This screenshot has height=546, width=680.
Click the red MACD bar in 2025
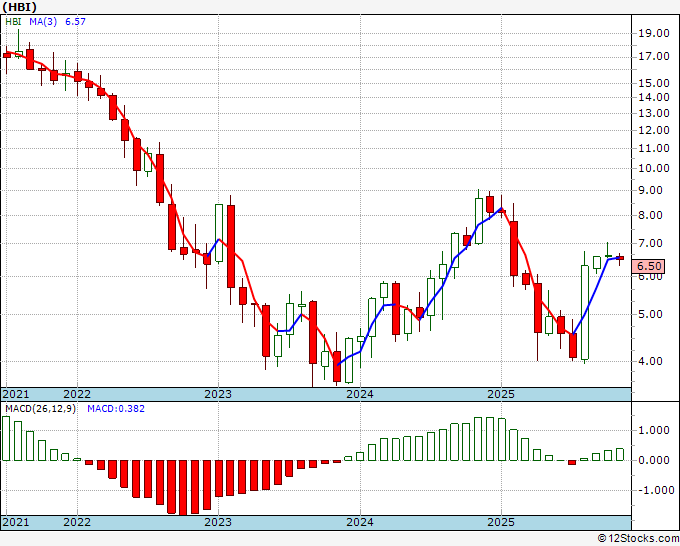572,462
